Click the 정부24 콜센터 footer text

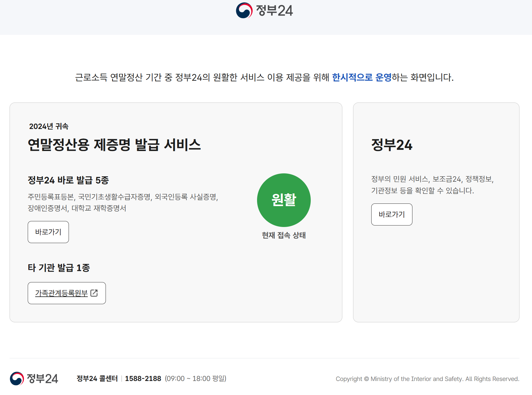click(97, 378)
